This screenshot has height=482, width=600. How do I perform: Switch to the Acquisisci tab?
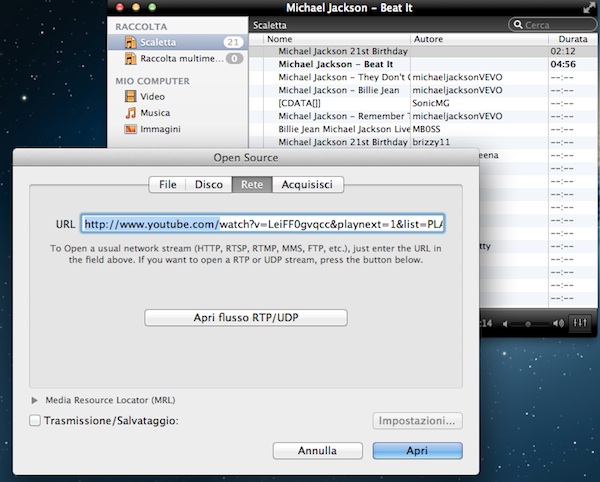307,184
